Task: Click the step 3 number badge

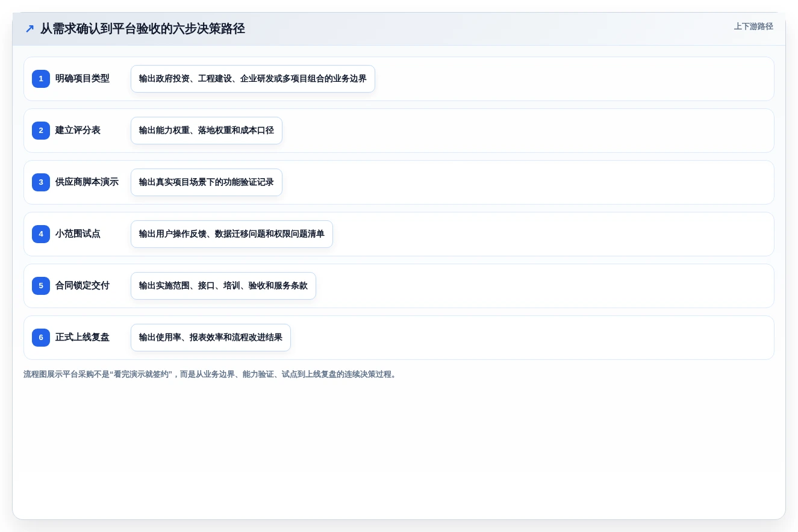Action: [x=41, y=182]
